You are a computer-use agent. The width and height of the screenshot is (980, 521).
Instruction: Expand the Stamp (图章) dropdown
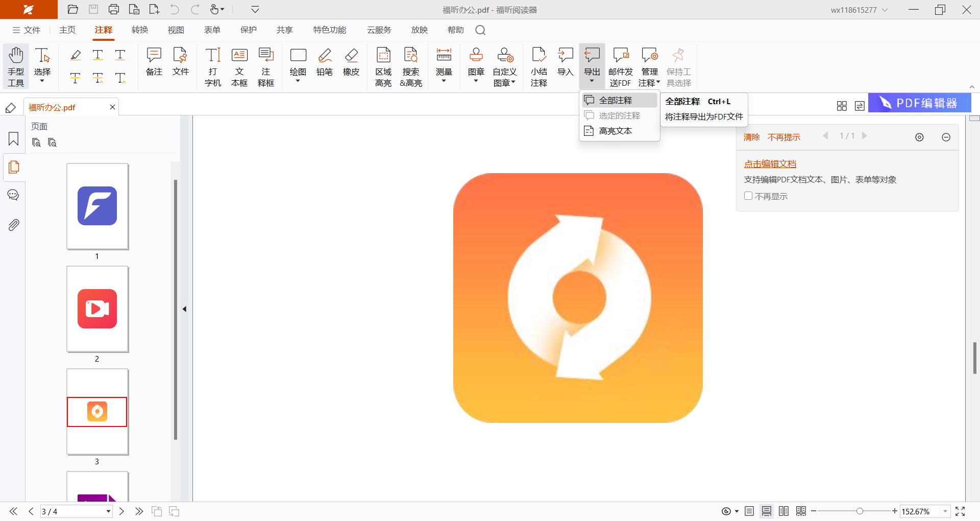point(476,81)
